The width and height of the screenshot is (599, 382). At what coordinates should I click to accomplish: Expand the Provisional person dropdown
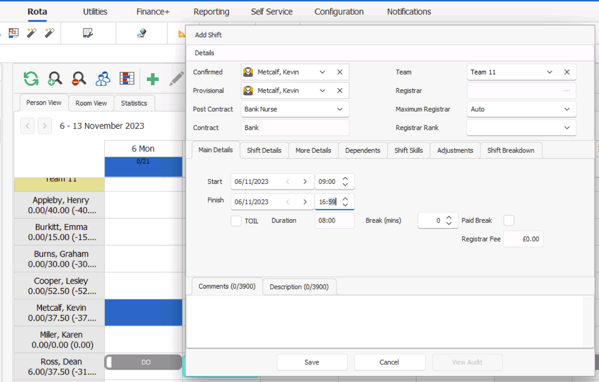click(x=322, y=91)
